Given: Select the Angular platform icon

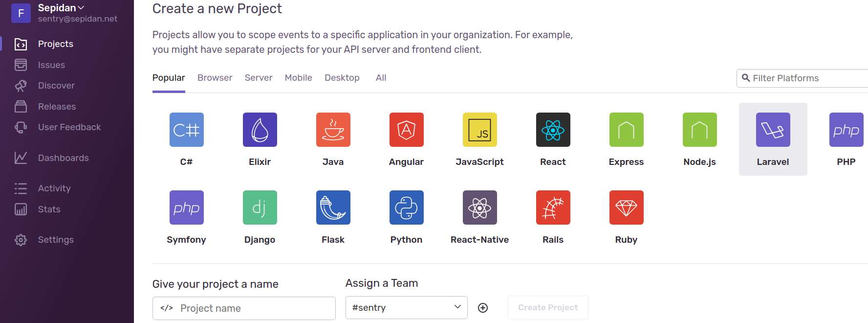Looking at the screenshot, I should pyautogui.click(x=406, y=130).
